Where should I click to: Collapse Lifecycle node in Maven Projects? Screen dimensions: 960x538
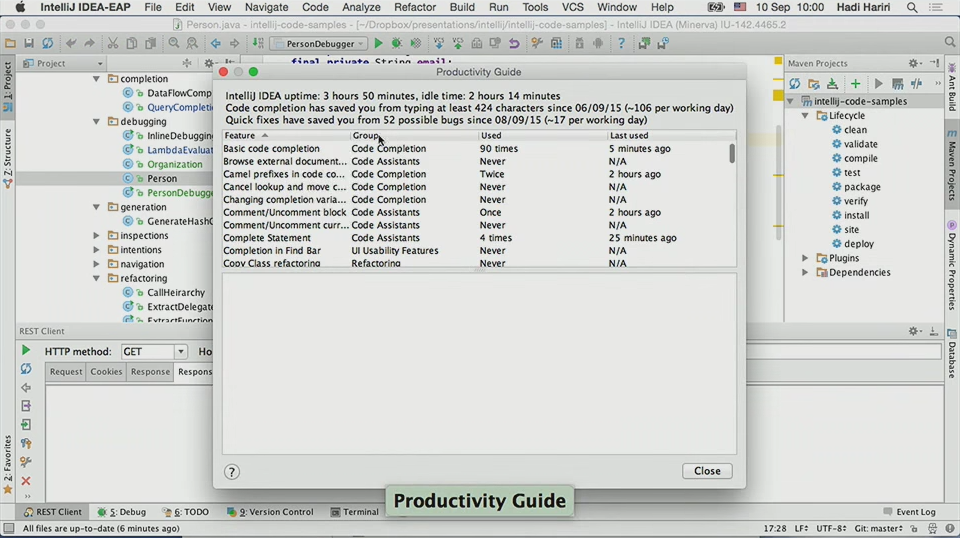point(805,116)
